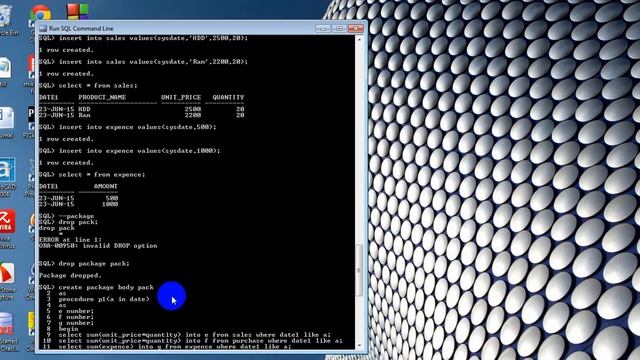Click the 'Run SQL Command Line' title text
Viewport: 640px width, 360px height.
(81, 29)
